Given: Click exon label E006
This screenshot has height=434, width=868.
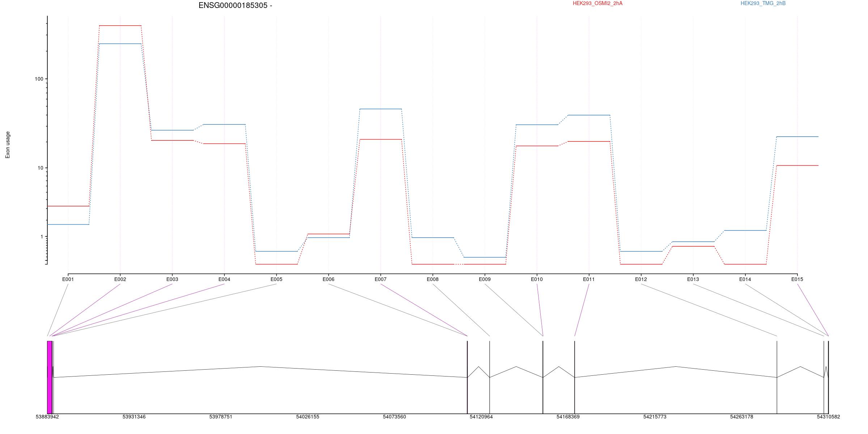Looking at the screenshot, I should click(x=328, y=279).
